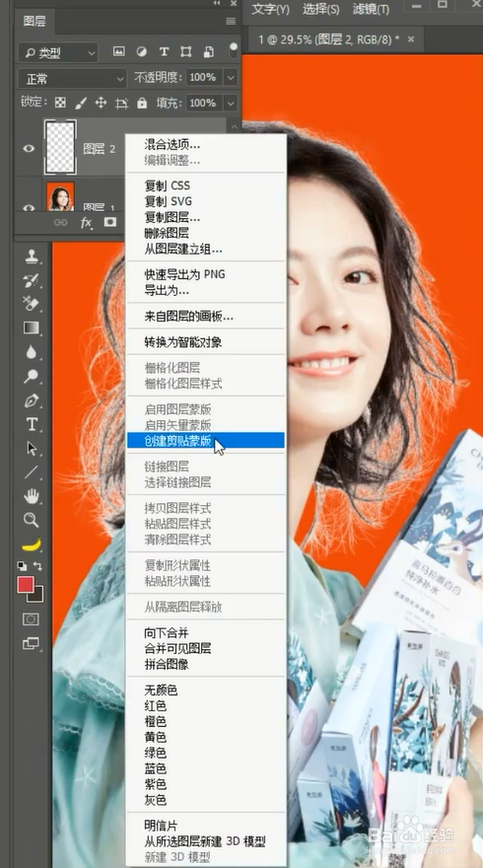Select the Zoom tool
The height and width of the screenshot is (868, 483).
32,520
